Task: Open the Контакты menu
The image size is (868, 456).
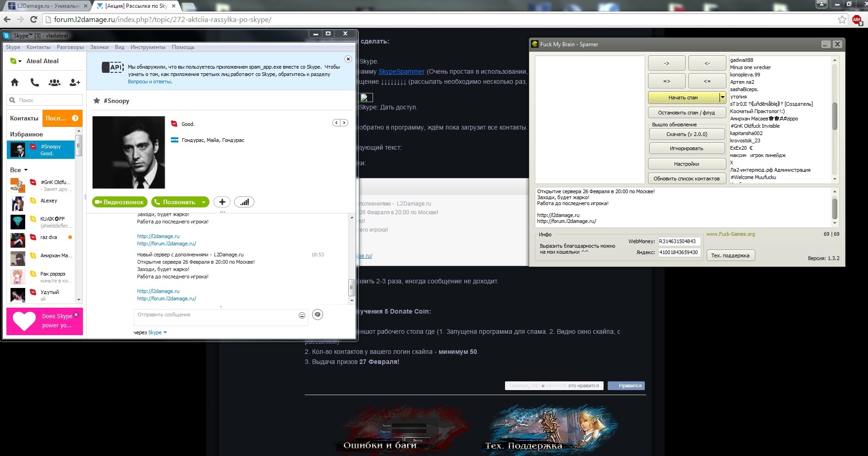Action: (38, 47)
